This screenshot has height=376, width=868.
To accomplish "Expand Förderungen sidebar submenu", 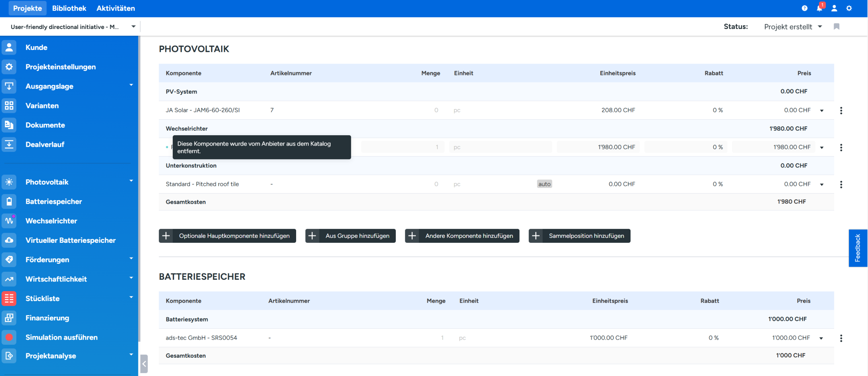I will coord(131,258).
